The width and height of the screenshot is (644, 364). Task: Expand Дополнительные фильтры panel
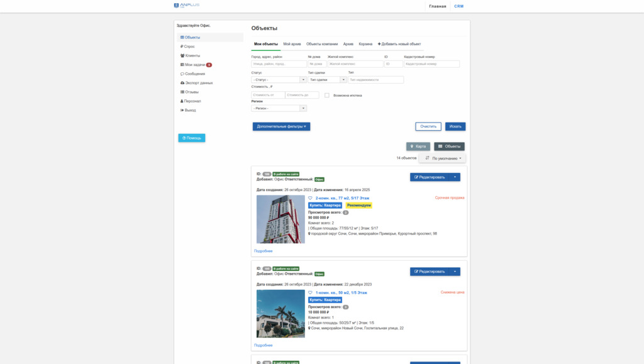[x=281, y=126]
